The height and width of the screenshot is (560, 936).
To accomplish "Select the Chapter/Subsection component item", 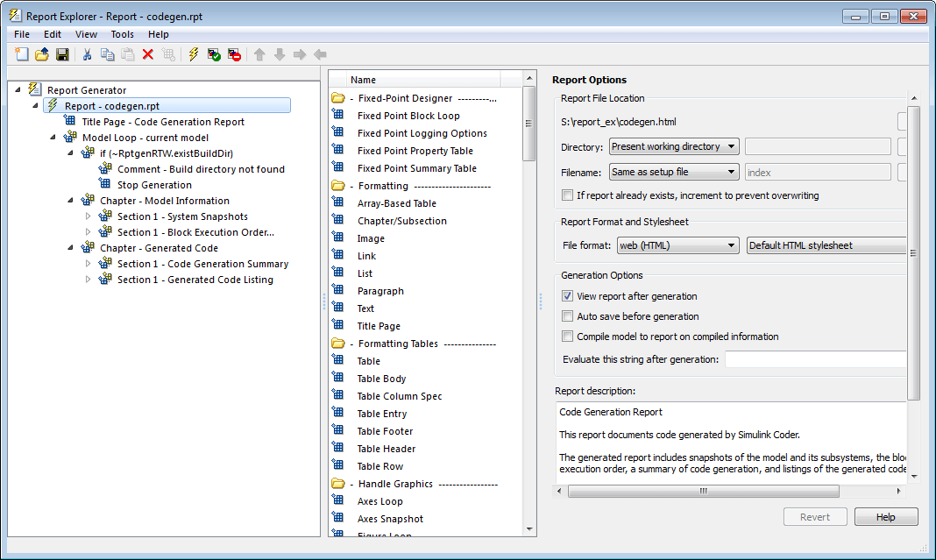I will coord(401,221).
